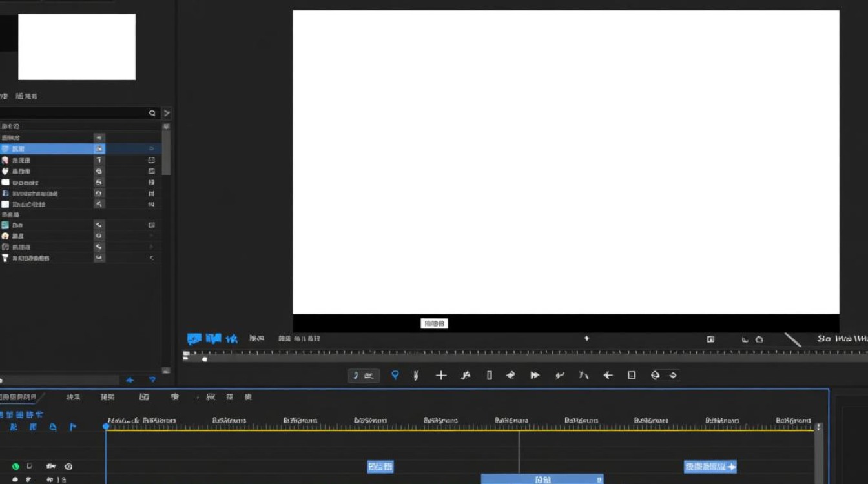The image size is (868, 484).
Task: Click the blue funnel icon at the project panel bottom
Action: click(x=152, y=380)
